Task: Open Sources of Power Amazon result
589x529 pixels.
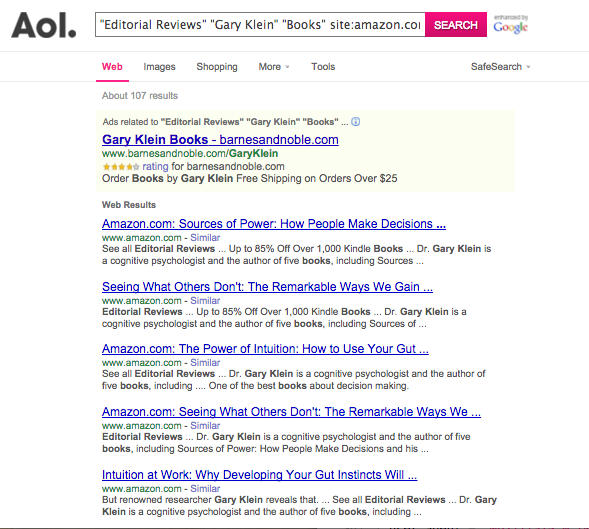Action: coord(274,224)
